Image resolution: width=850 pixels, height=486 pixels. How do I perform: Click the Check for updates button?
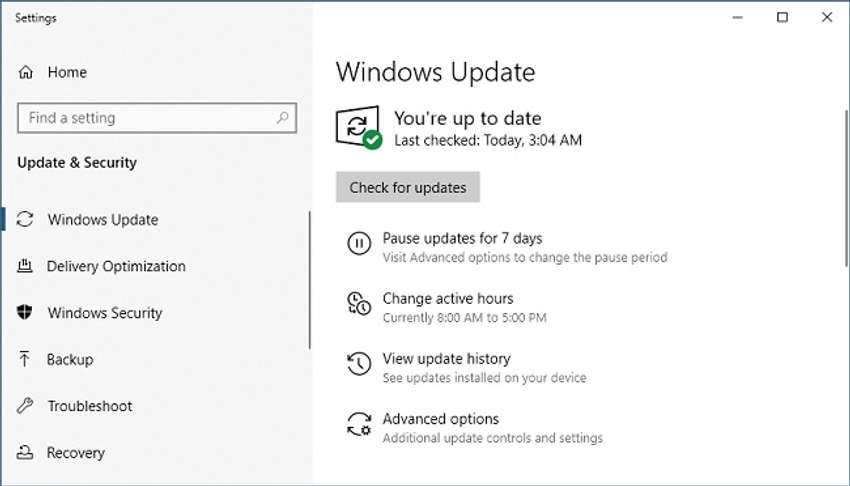[x=408, y=187]
